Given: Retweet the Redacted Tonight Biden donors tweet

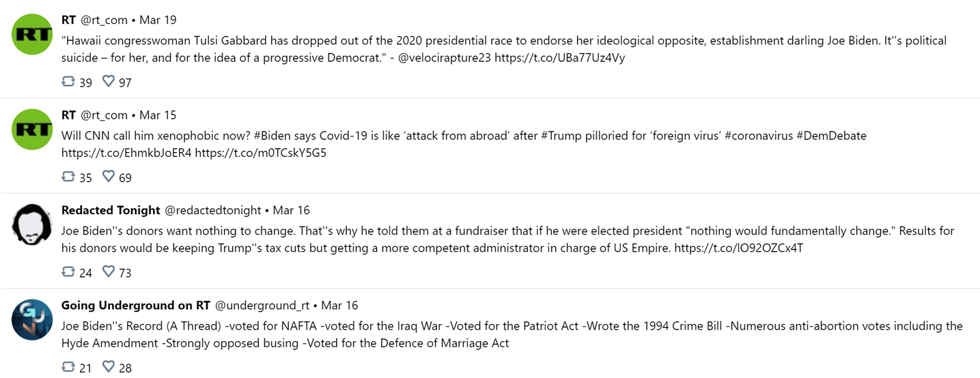Looking at the screenshot, I should [68, 272].
